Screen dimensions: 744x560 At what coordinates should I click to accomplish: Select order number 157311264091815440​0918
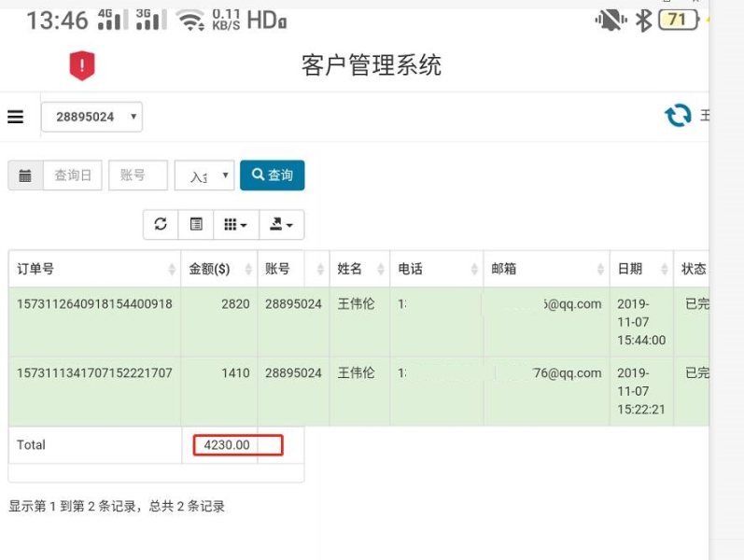tap(94, 304)
